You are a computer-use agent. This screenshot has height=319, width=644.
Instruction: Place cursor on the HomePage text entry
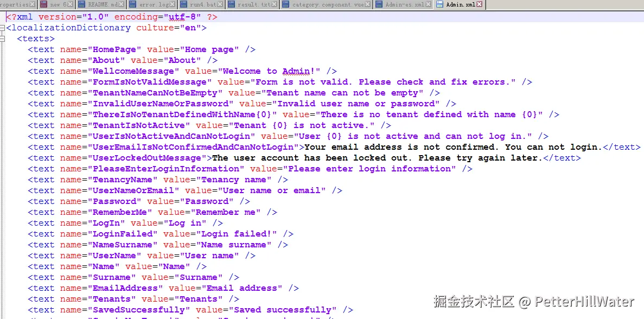coord(142,50)
